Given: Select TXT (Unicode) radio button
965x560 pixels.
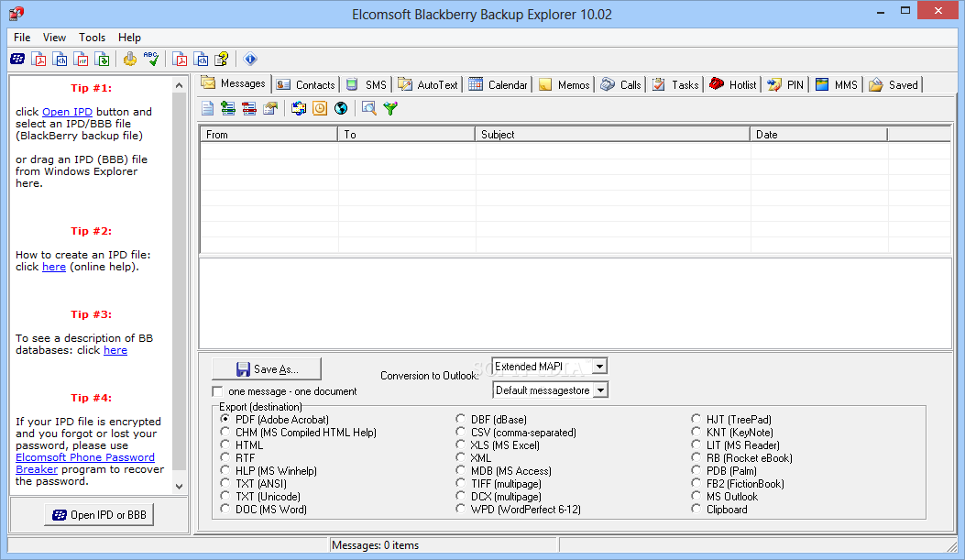Looking at the screenshot, I should (225, 496).
